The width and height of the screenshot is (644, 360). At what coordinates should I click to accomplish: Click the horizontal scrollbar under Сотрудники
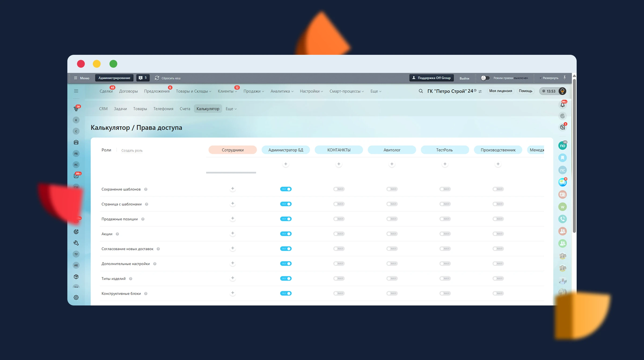pyautogui.click(x=231, y=172)
